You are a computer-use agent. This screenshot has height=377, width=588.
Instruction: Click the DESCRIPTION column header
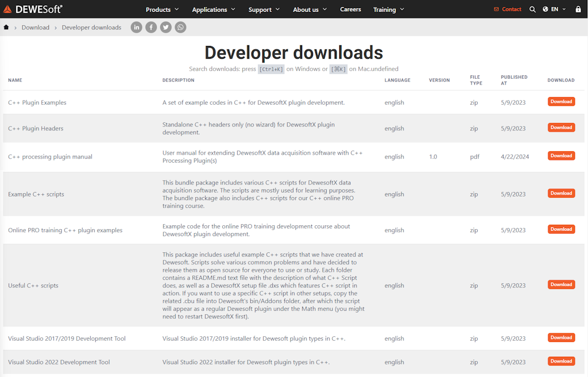(x=178, y=80)
